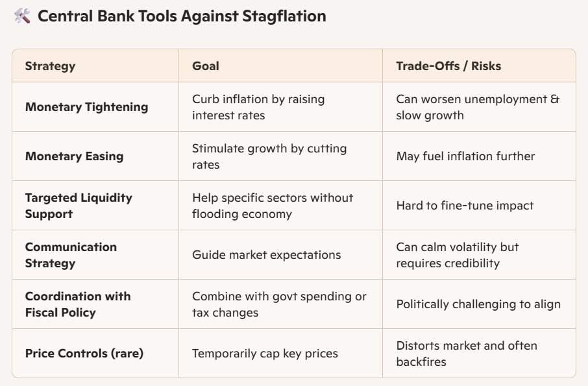Click 'Curb inflation by raising interest rates' text
Screen dimensions: 588x386
258,107
